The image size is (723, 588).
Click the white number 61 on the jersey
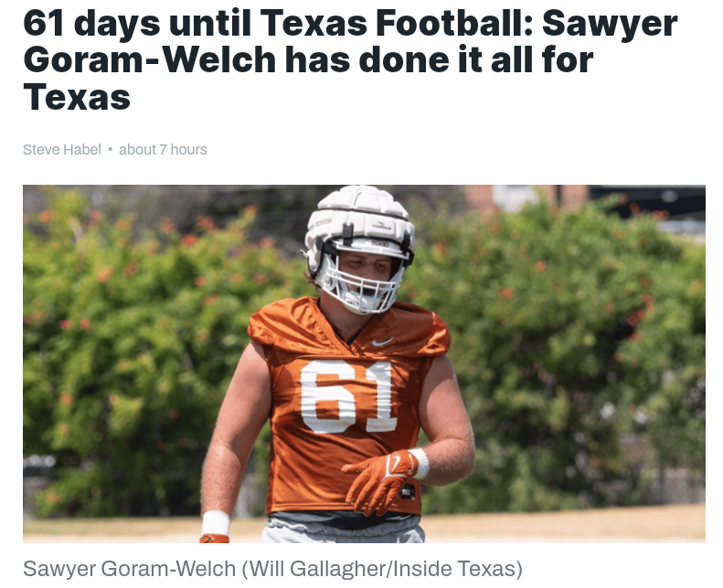coord(348,396)
